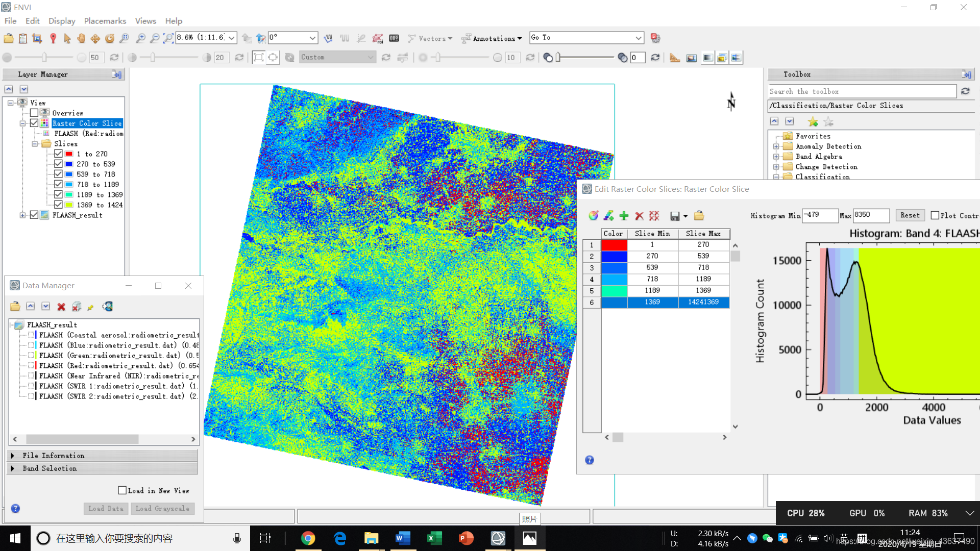Click the crosshair pin cursor tool
Screen dimensions: 980x551
point(53,38)
